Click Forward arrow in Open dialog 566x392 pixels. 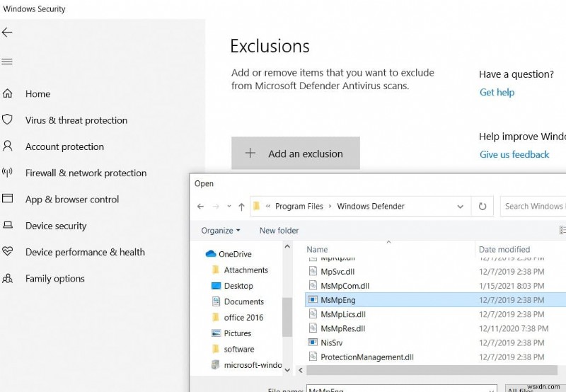coord(216,207)
